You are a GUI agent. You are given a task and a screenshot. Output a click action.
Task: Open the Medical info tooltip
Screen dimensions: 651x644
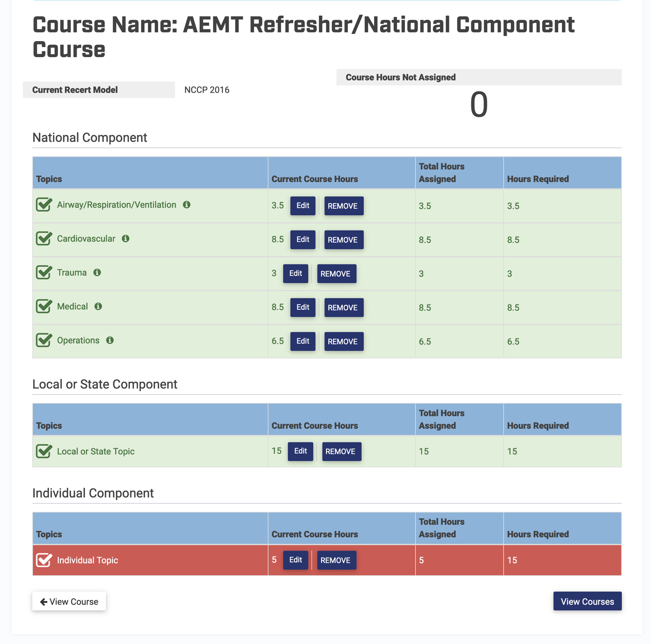(x=98, y=307)
